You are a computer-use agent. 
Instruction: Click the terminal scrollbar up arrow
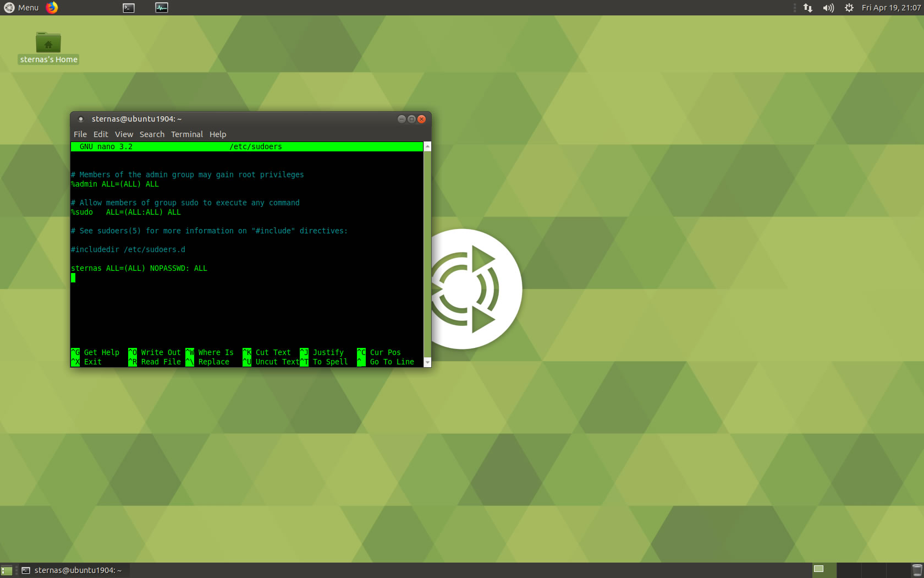click(x=427, y=146)
